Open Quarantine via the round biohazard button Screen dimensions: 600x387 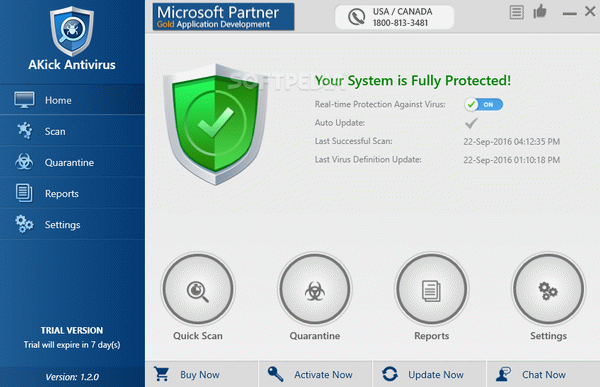pyautogui.click(x=315, y=289)
